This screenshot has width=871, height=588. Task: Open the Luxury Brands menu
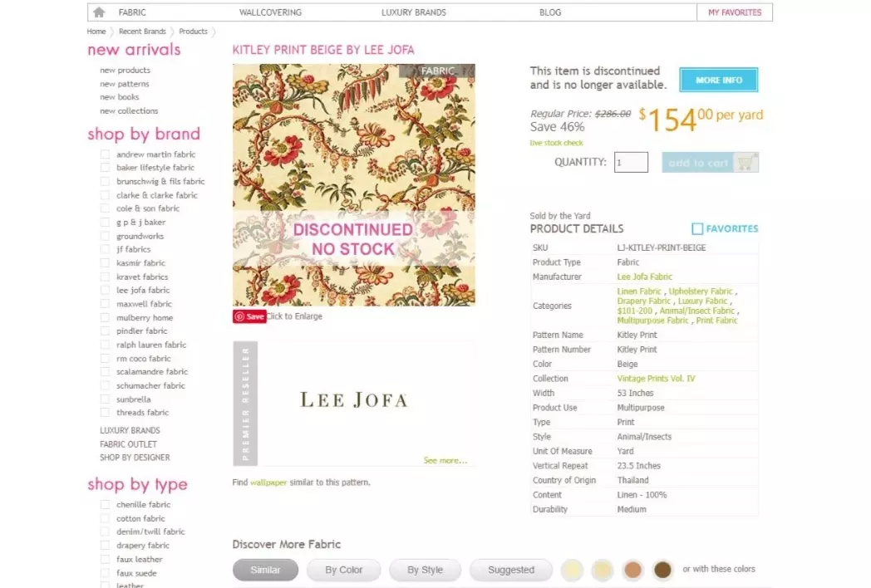pos(414,12)
